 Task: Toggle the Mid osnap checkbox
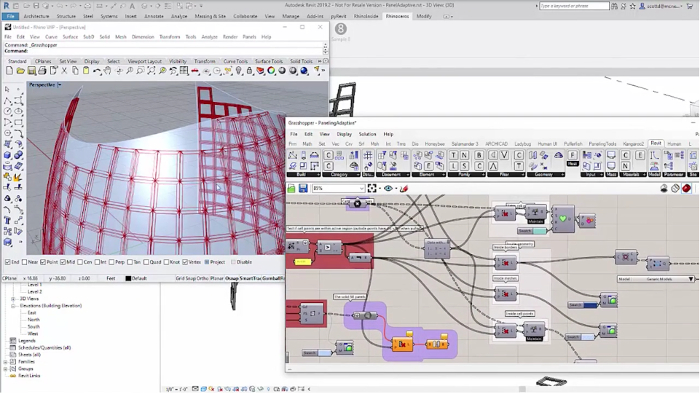[x=63, y=262]
